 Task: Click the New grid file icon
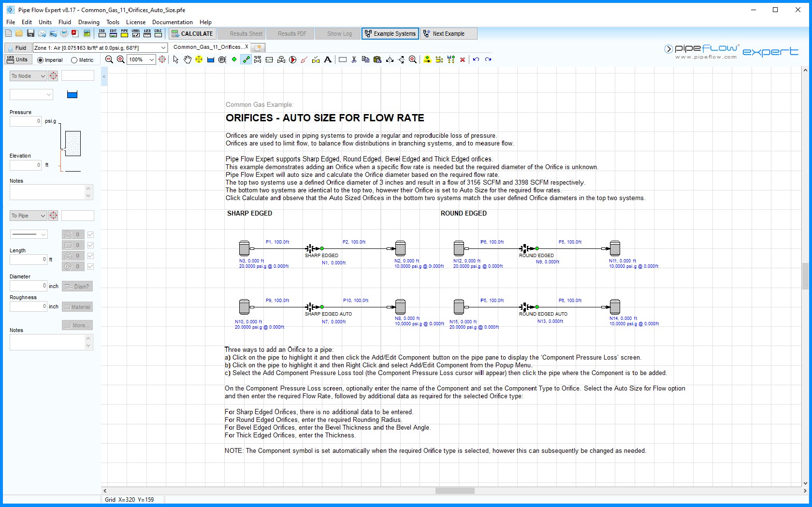8,33
